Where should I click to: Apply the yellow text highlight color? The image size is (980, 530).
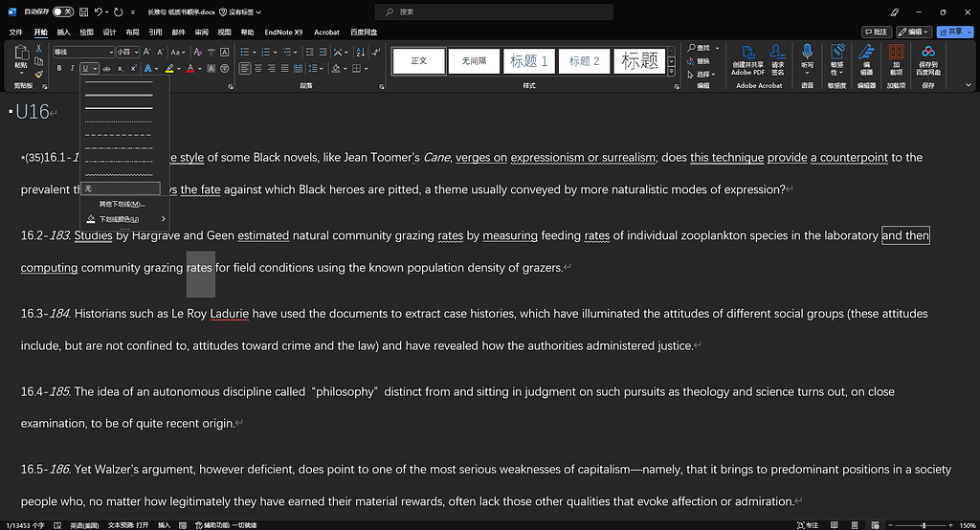(169, 68)
